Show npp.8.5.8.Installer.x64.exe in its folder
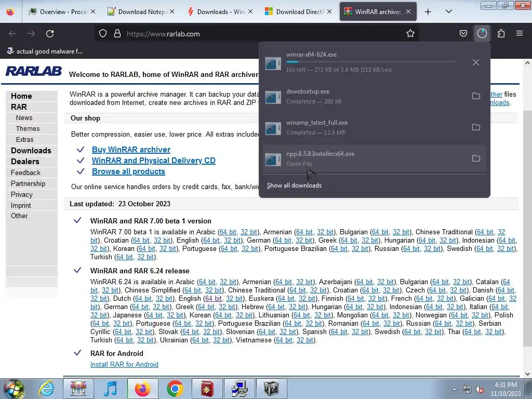This screenshot has width=532, height=399. [x=476, y=158]
